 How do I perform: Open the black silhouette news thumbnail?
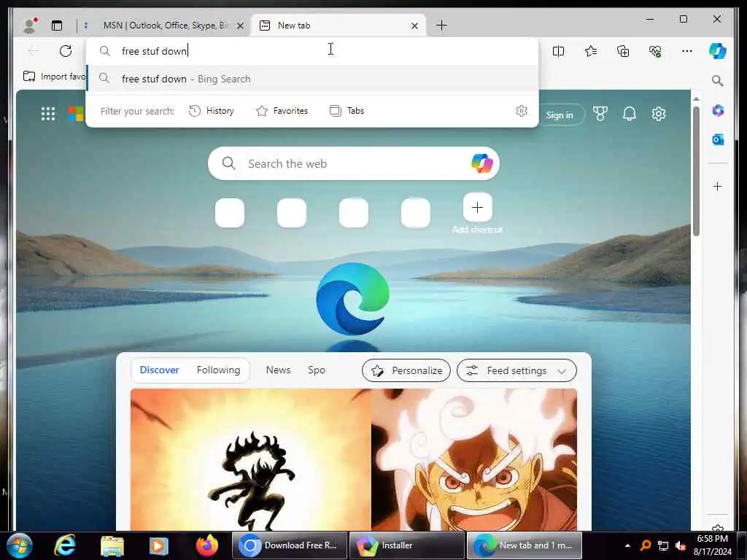(251, 459)
